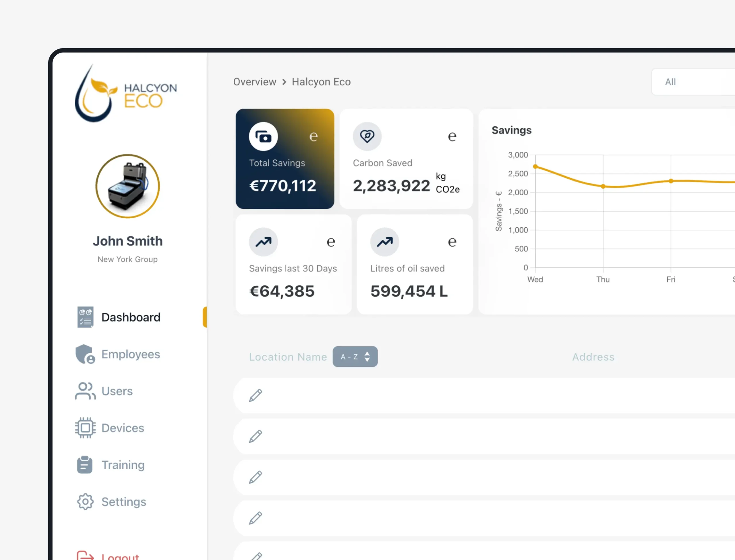Edit the second location row via pencil icon
The height and width of the screenshot is (560, 735).
[x=256, y=436]
